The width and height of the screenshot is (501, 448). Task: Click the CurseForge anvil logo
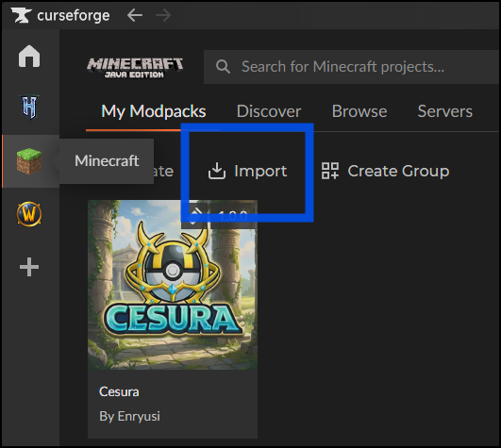[21, 15]
